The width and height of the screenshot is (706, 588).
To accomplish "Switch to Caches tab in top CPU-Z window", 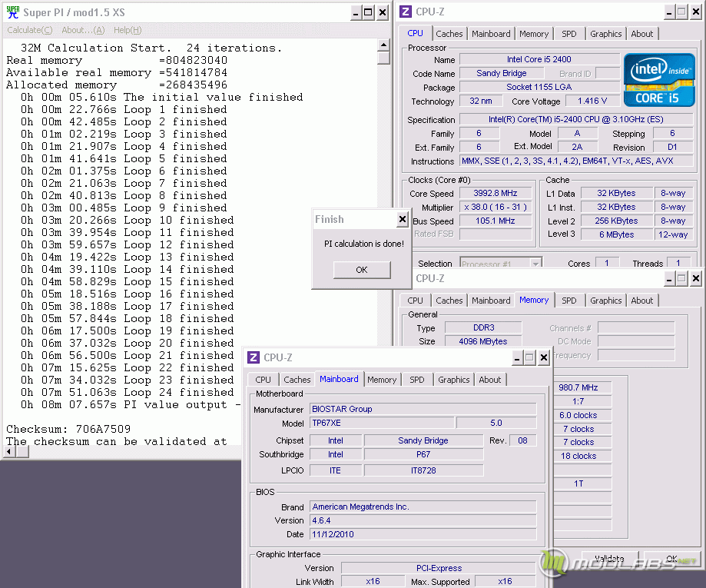I will 449,34.
